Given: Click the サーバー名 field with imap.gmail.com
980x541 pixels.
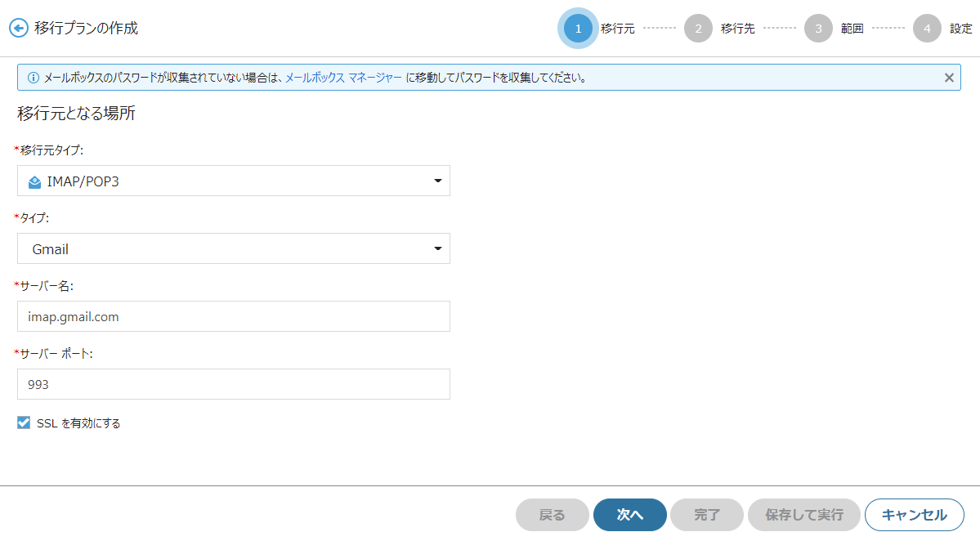Looking at the screenshot, I should point(234,316).
